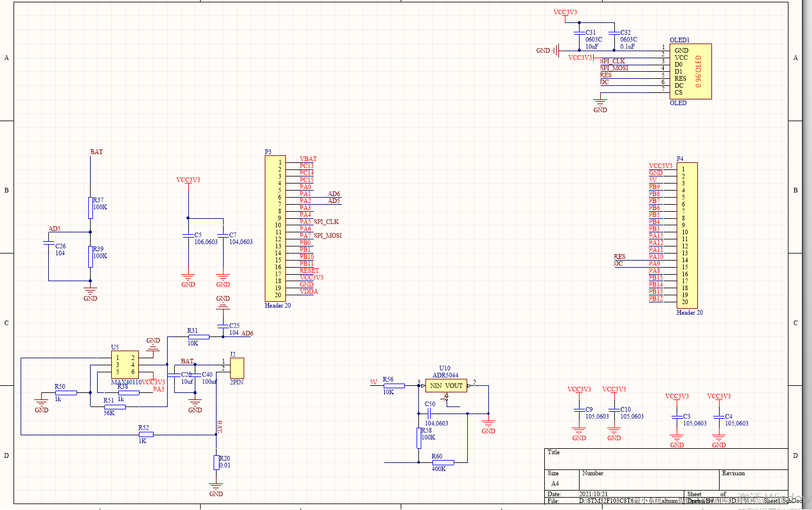Select the J2 2PIN connector
This screenshot has width=812, height=510.
(x=237, y=368)
